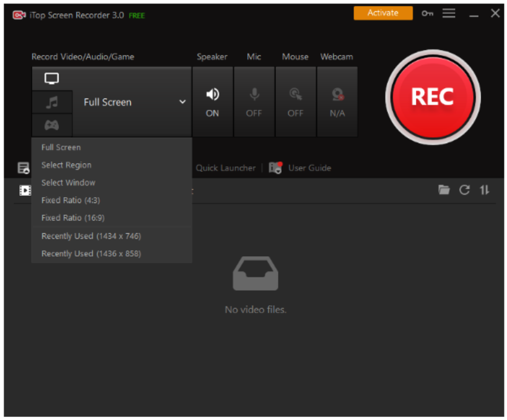Screen dimensions: 507x420
Task: Click the sort order icon
Action: tap(483, 189)
